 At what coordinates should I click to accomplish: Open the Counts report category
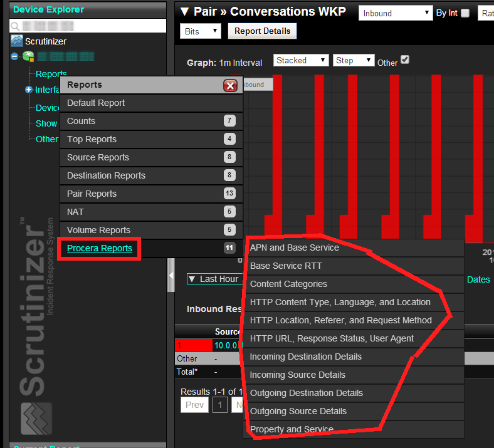[x=151, y=121]
